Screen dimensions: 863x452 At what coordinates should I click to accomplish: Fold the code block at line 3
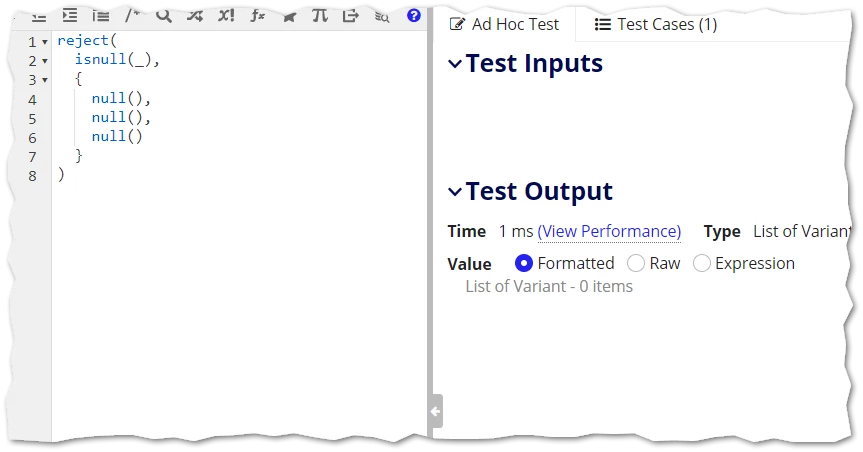(x=45, y=80)
